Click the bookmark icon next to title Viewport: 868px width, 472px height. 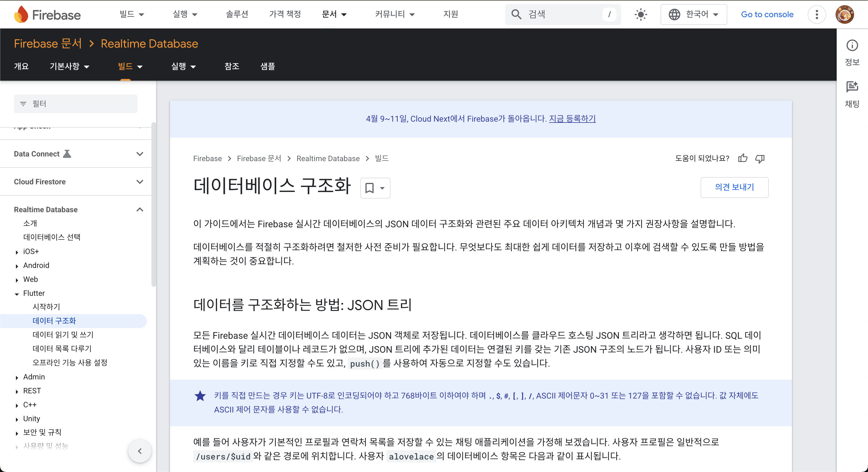tap(370, 188)
